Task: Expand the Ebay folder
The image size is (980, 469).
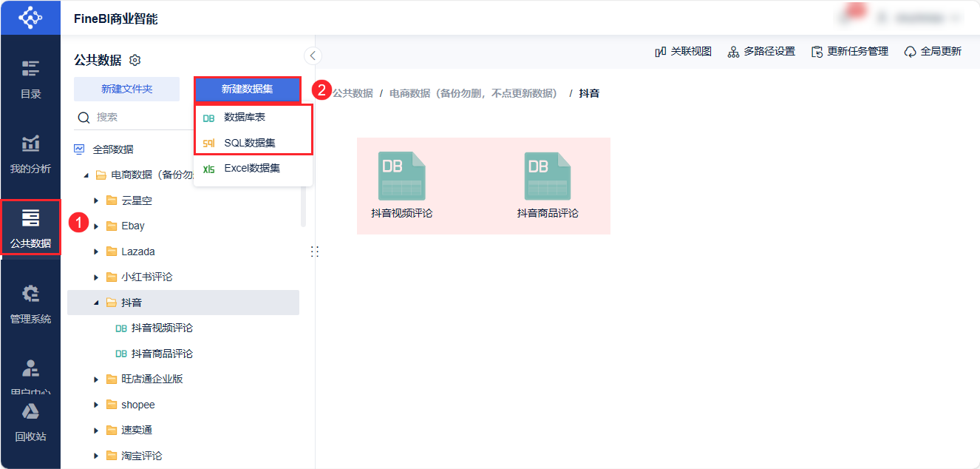Action: (96, 226)
